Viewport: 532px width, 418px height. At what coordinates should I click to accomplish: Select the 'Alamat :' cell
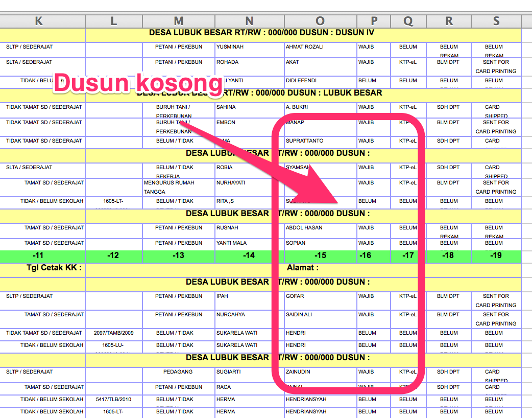(303, 270)
